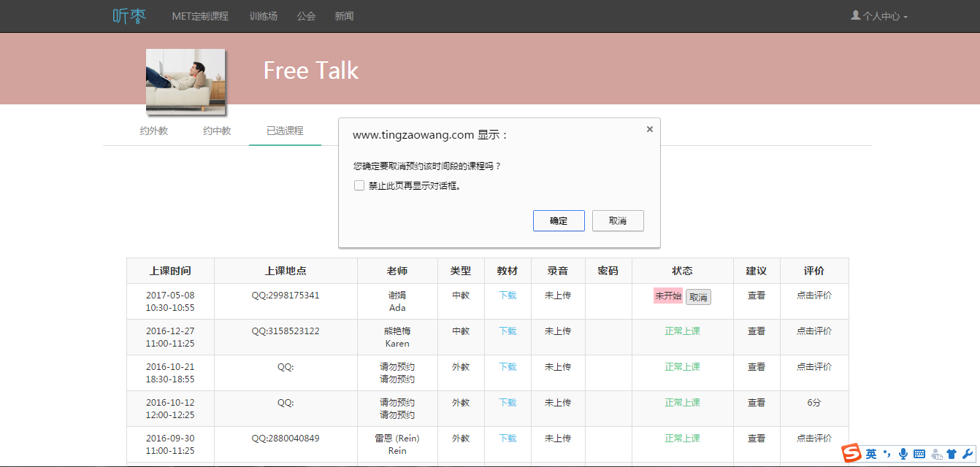Go to 训练场 in the top menu

pyautogui.click(x=263, y=16)
